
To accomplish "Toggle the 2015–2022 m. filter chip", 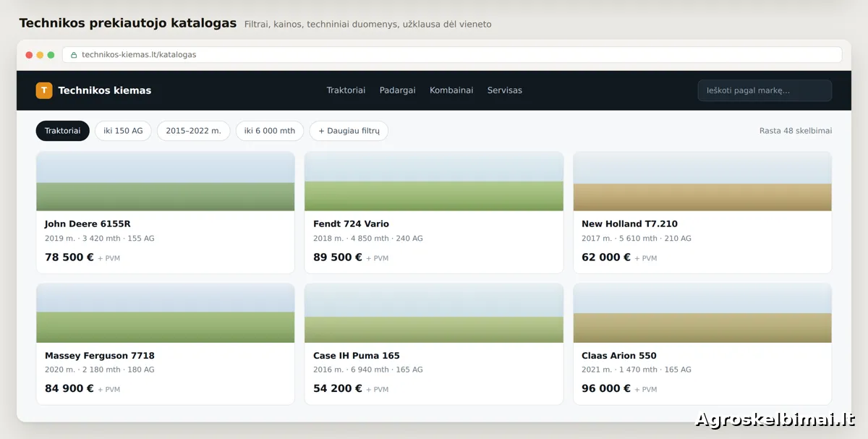I will pyautogui.click(x=193, y=131).
